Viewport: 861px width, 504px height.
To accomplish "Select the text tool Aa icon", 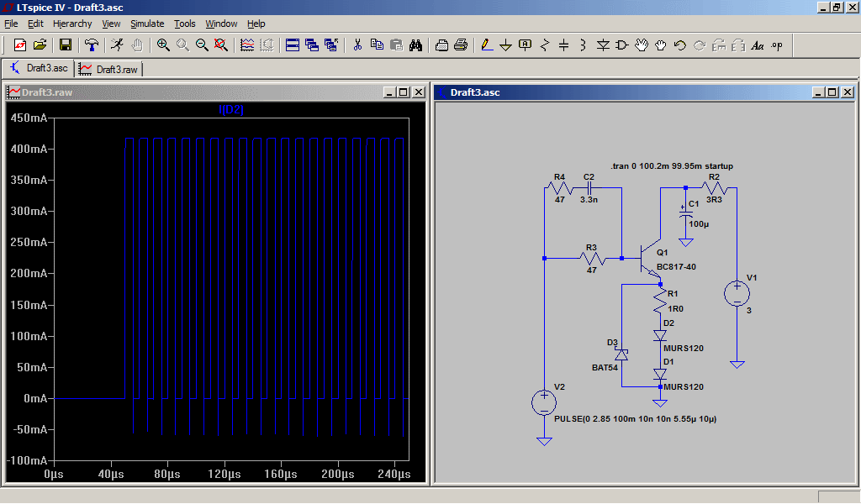I will click(x=758, y=45).
